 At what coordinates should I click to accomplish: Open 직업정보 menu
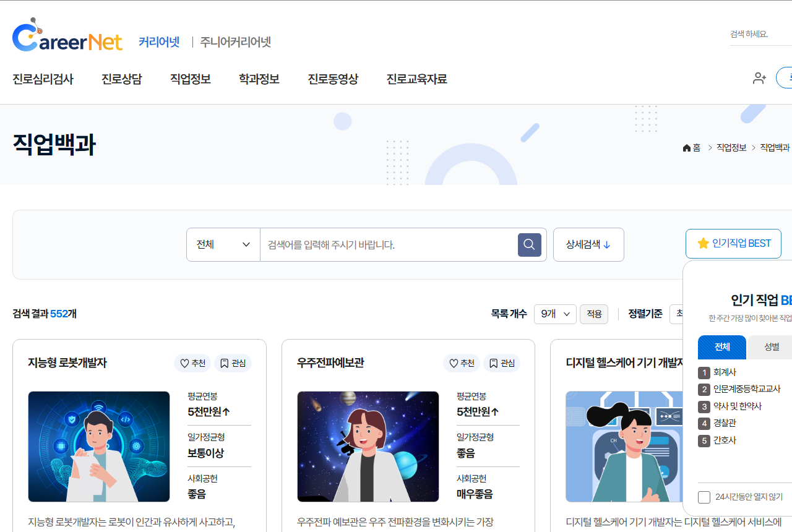tap(191, 79)
